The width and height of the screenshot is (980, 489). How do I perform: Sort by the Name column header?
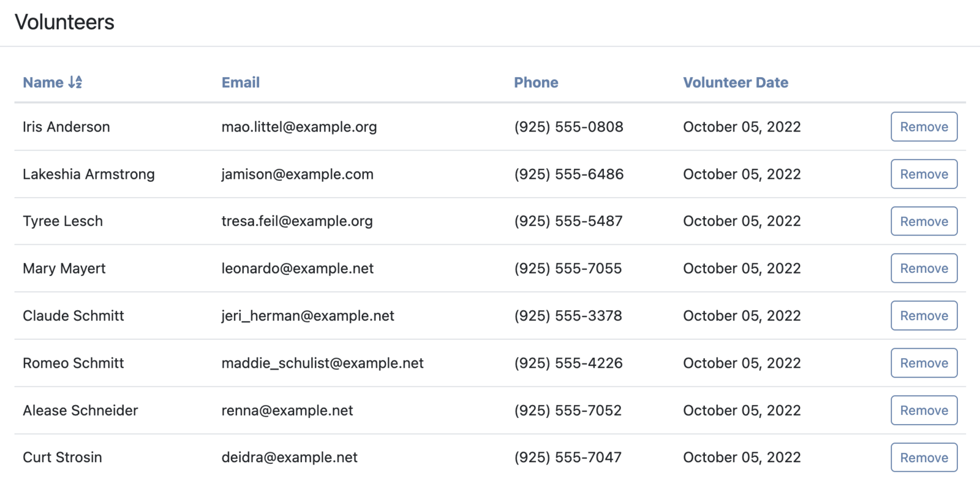coord(52,82)
